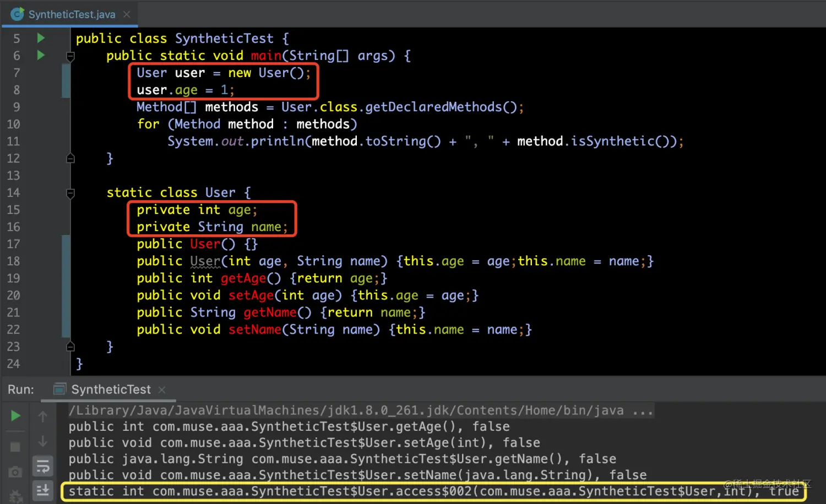Click the 'getAge' method name on line 19
The height and width of the screenshot is (504, 826).
[243, 278]
